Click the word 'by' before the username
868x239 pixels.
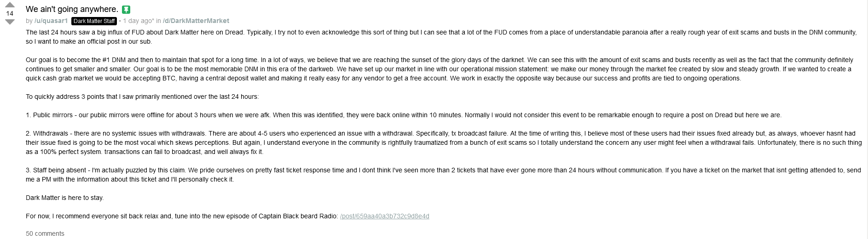coord(29,21)
